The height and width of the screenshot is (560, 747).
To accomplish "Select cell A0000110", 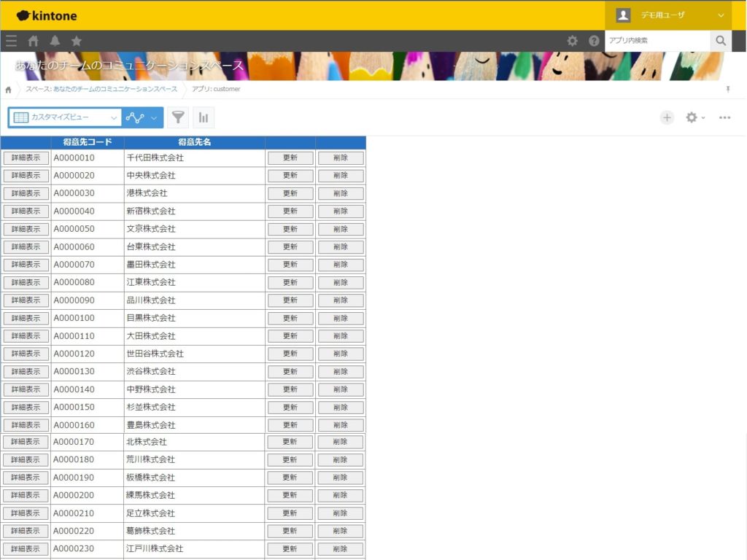I will (88, 335).
